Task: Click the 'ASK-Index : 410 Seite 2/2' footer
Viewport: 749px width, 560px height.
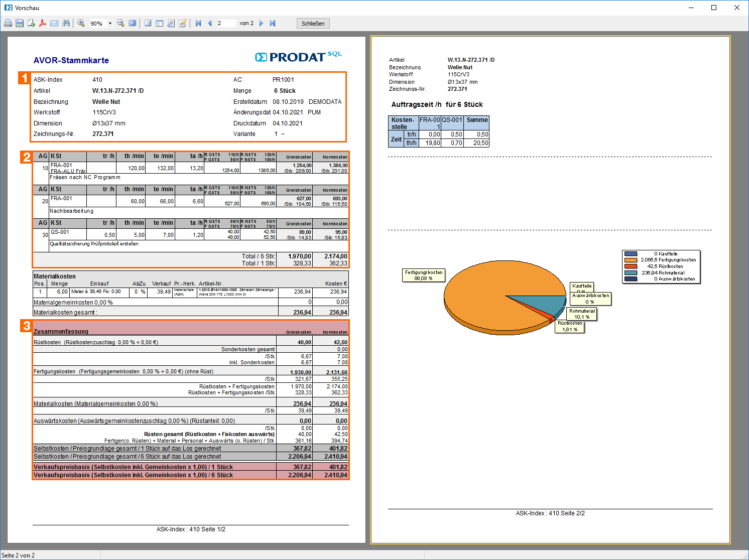Action: click(550, 513)
